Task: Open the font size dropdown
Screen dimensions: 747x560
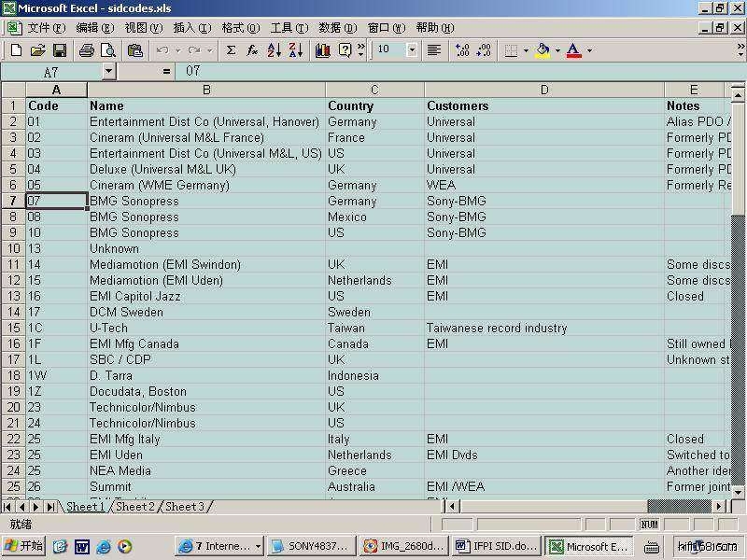Action: pyautogui.click(x=412, y=50)
